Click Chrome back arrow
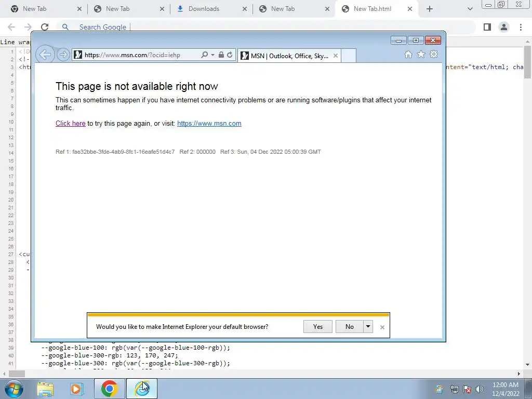This screenshot has height=399, width=532. coord(11,27)
